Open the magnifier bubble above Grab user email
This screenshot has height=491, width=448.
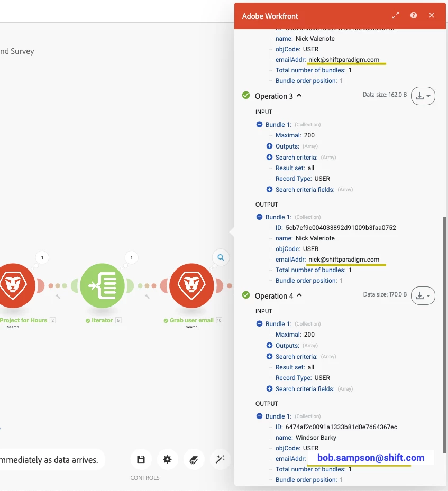(221, 257)
